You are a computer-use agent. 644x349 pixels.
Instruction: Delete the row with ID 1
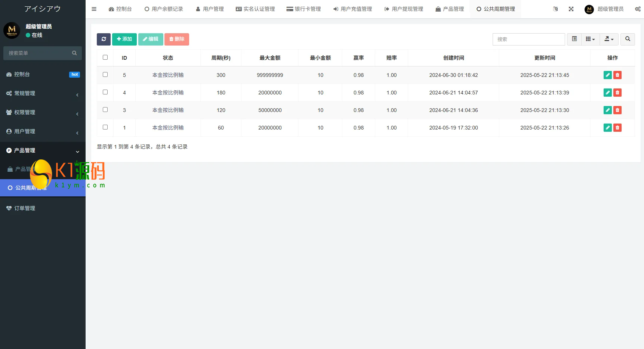point(617,128)
